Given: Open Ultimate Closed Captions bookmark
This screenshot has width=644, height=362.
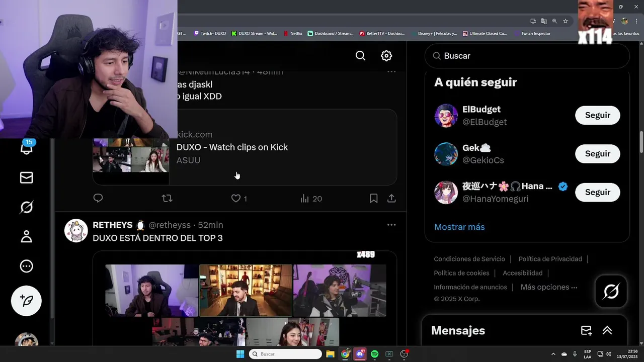Looking at the screenshot, I should (485, 34).
